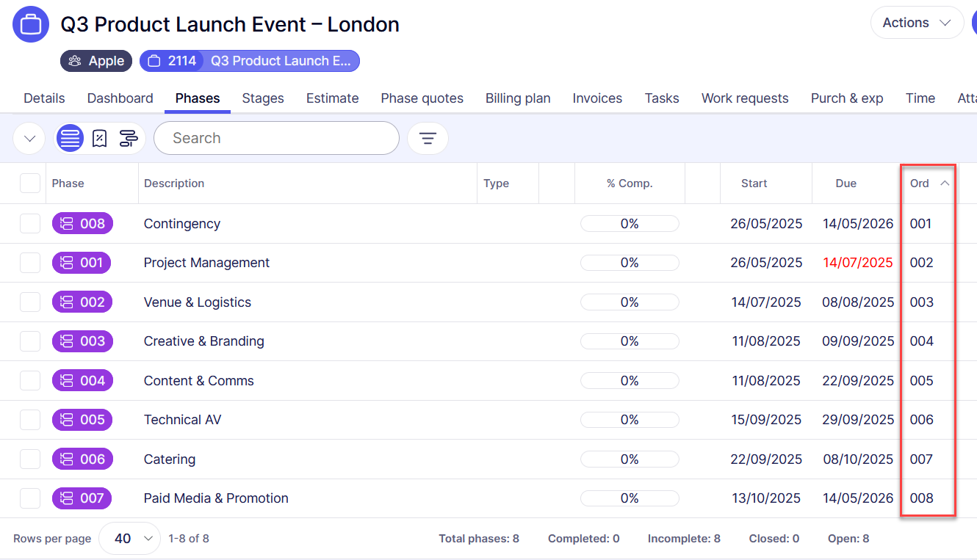Switch to the Stages tab
This screenshot has width=977, height=560.
point(263,98)
